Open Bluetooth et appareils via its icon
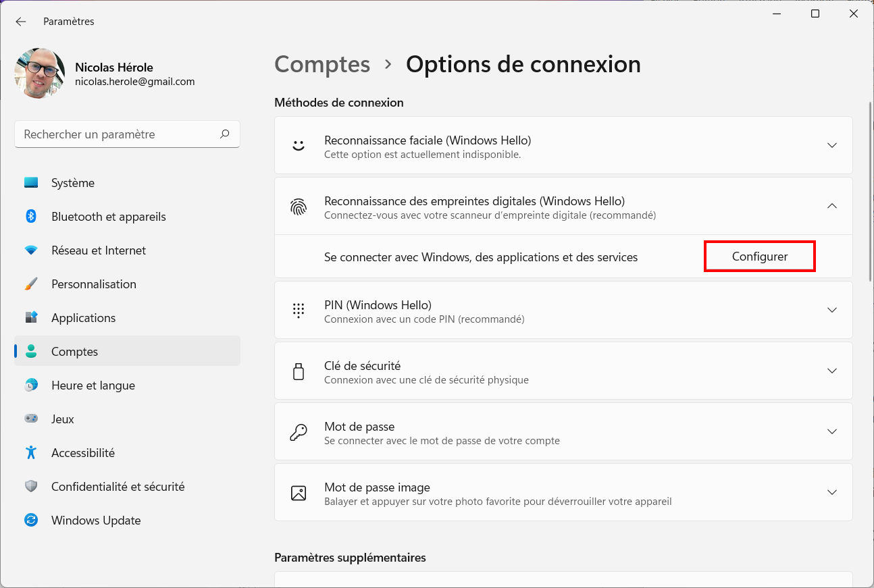Image resolution: width=874 pixels, height=588 pixels. [31, 216]
